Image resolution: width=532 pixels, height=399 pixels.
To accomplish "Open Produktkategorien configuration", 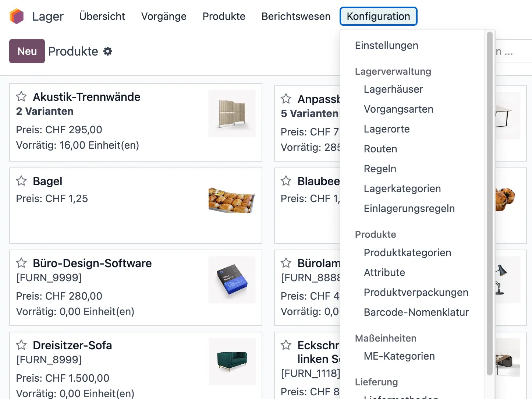I will point(407,253).
